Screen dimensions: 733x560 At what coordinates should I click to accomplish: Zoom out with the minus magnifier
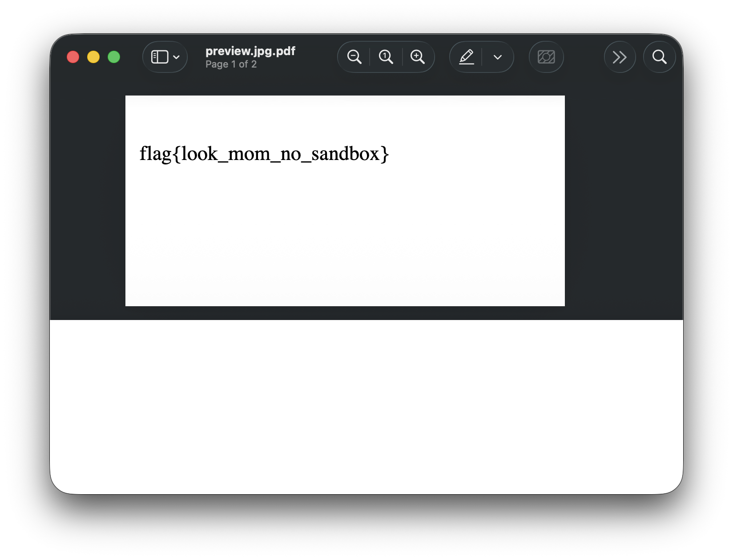354,57
